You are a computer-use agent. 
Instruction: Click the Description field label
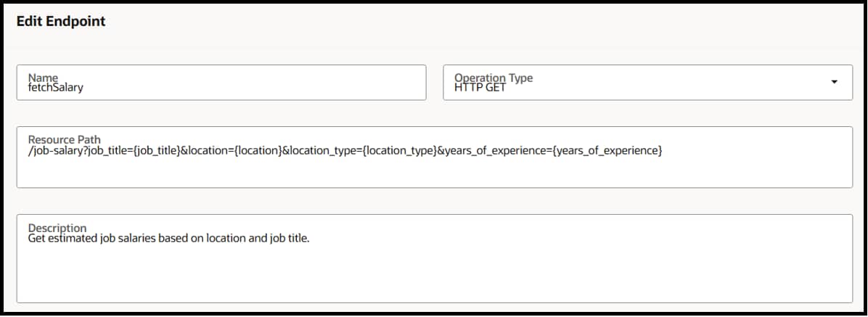tap(57, 228)
